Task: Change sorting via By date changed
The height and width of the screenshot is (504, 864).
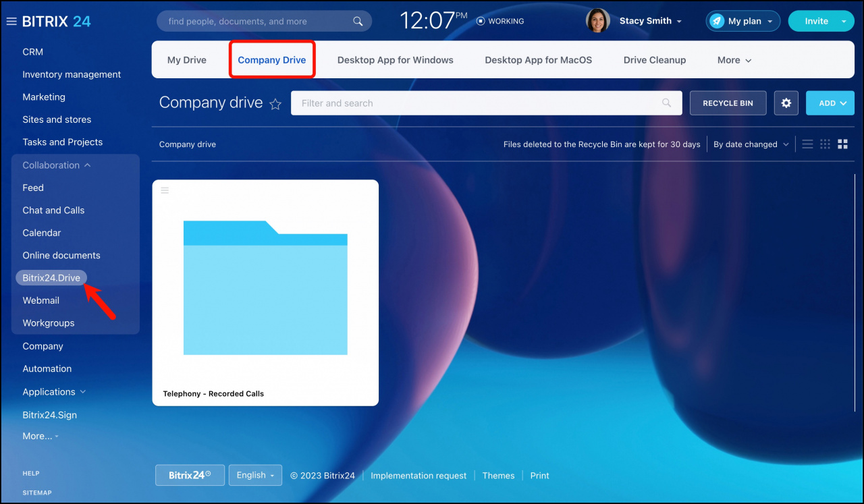Action: [x=751, y=144]
